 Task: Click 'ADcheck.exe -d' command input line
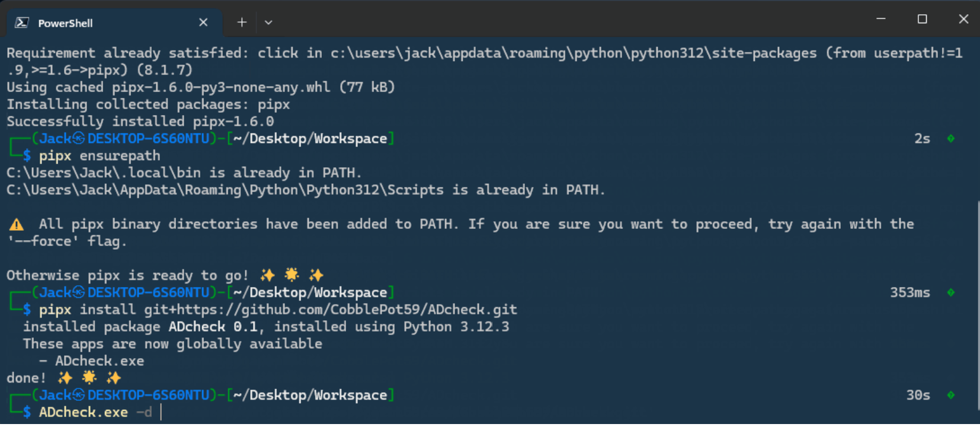(x=95, y=412)
